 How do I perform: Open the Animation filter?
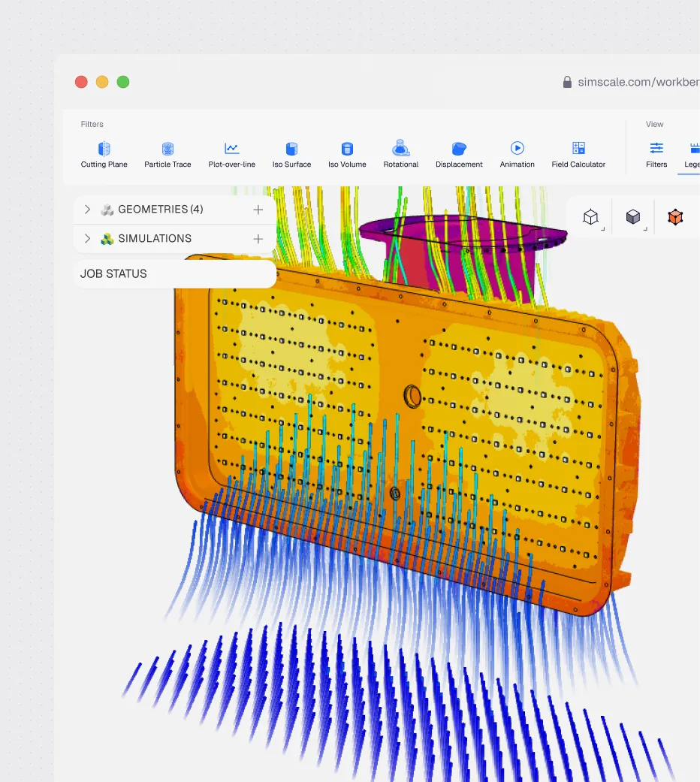[x=517, y=155]
